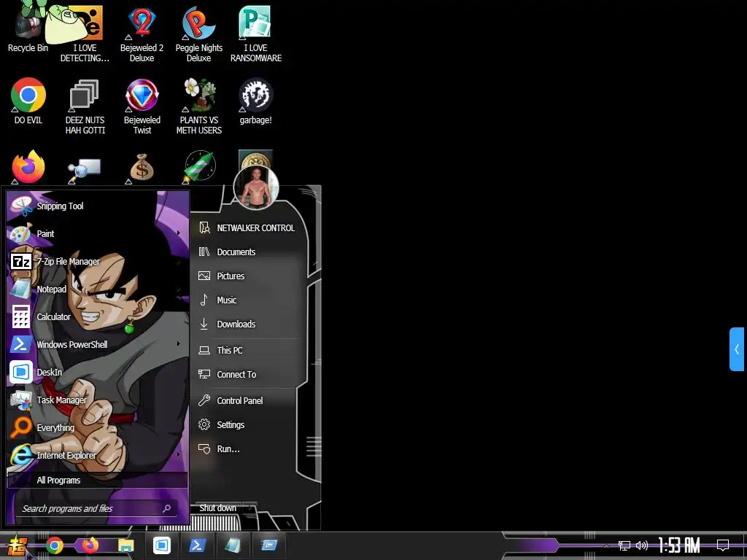Open Documents from Start menu
Screen dimensions: 747x560
[x=248, y=252]
